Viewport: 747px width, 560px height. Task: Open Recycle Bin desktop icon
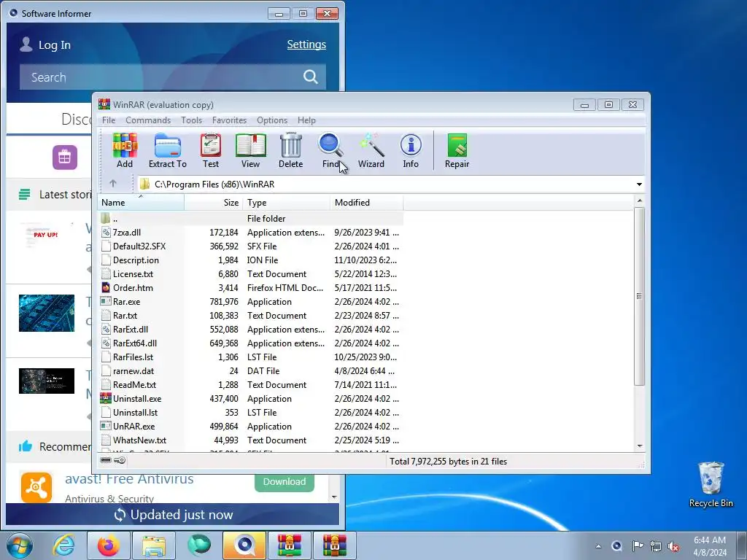pos(711,484)
